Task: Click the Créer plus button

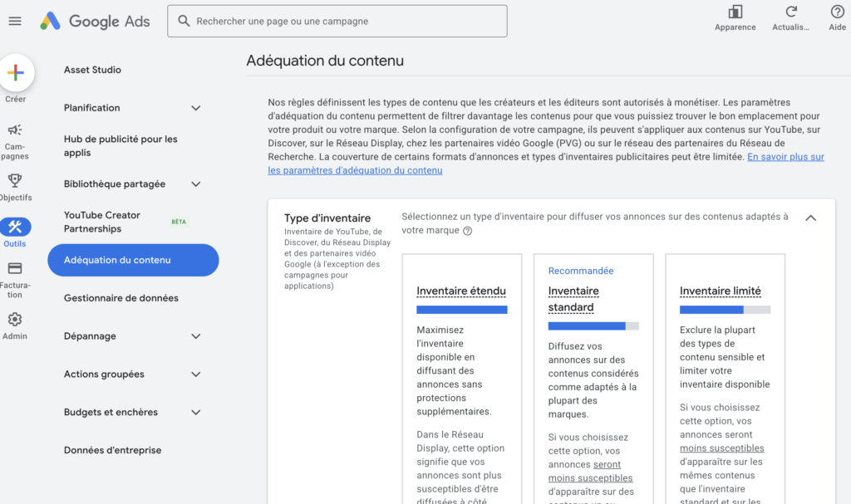Action: [16, 73]
